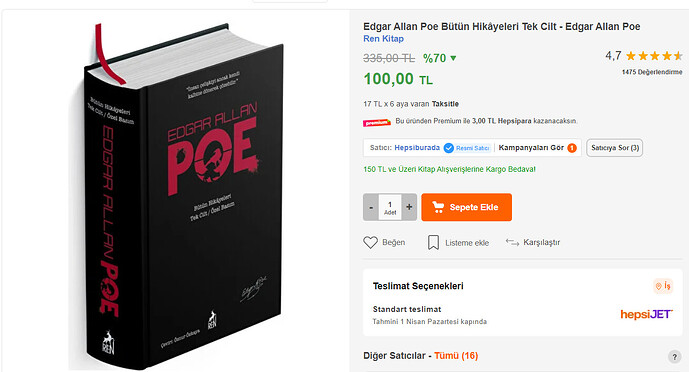
Task: Click the quantity Adet input field
Action: point(390,207)
